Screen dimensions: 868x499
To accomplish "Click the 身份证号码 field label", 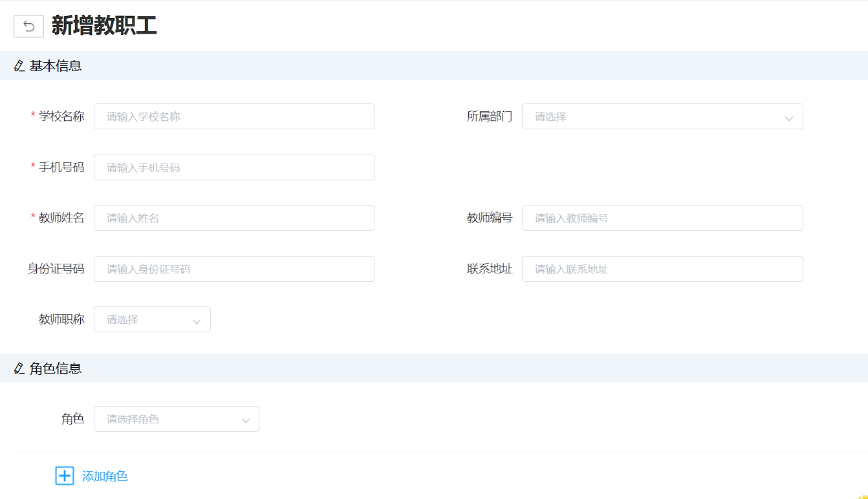I will tap(56, 269).
